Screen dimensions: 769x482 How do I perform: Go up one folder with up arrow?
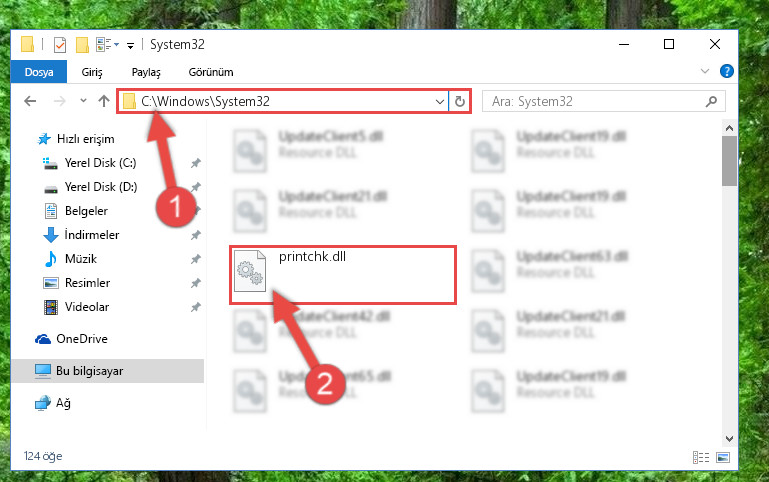(103, 101)
